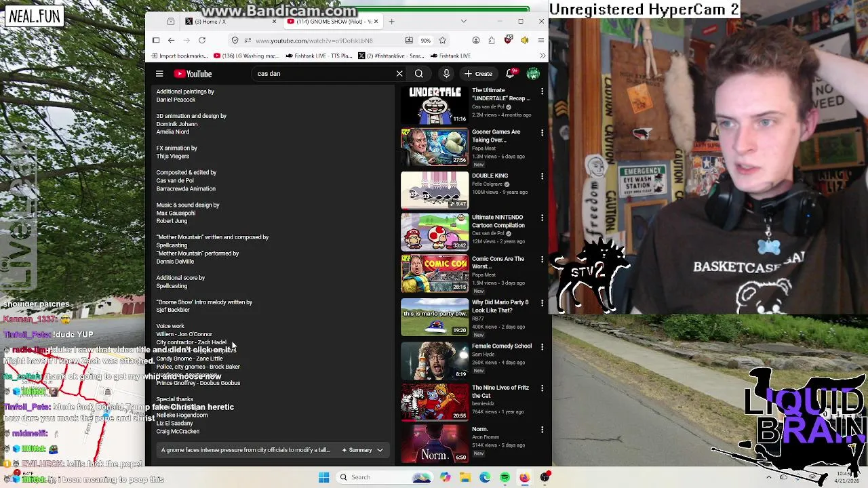Start voice search with microphone icon

pyautogui.click(x=446, y=74)
